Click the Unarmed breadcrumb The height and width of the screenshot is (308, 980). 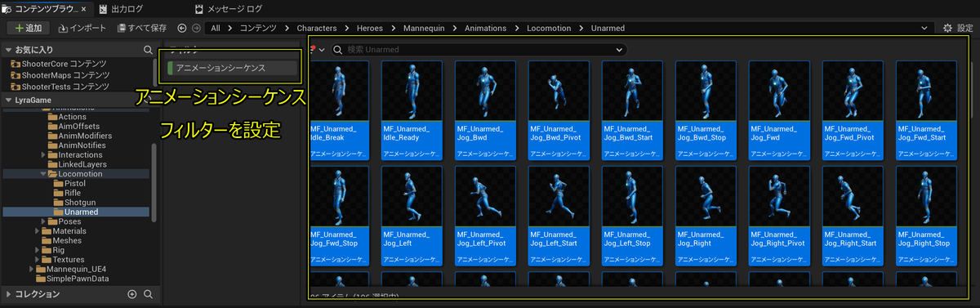pos(608,28)
